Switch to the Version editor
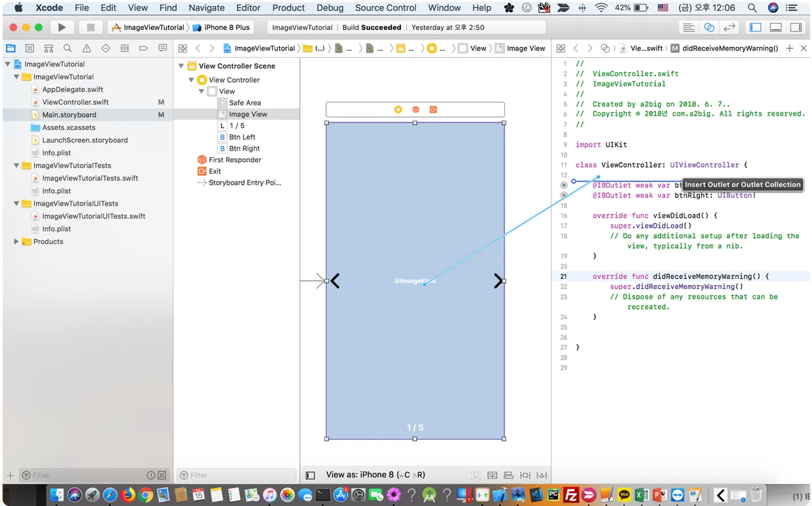The width and height of the screenshot is (812, 506). 730,27
